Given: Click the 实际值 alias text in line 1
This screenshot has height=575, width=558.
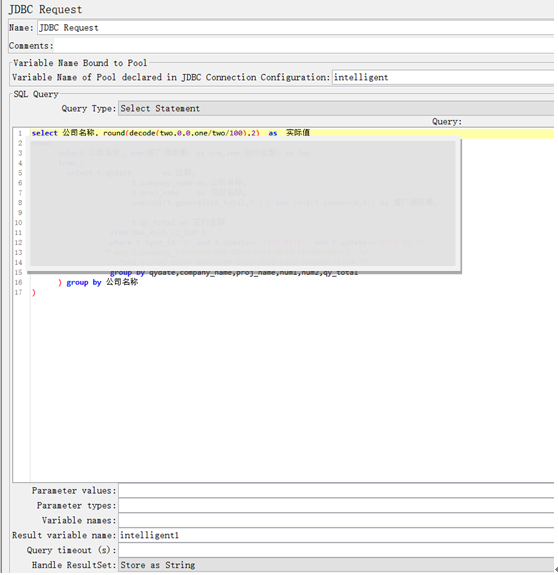Looking at the screenshot, I should click(x=298, y=133).
